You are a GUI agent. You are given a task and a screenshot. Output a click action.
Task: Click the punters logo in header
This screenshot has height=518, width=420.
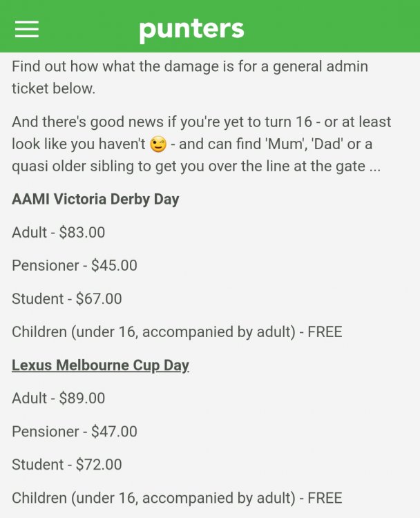pos(191,29)
